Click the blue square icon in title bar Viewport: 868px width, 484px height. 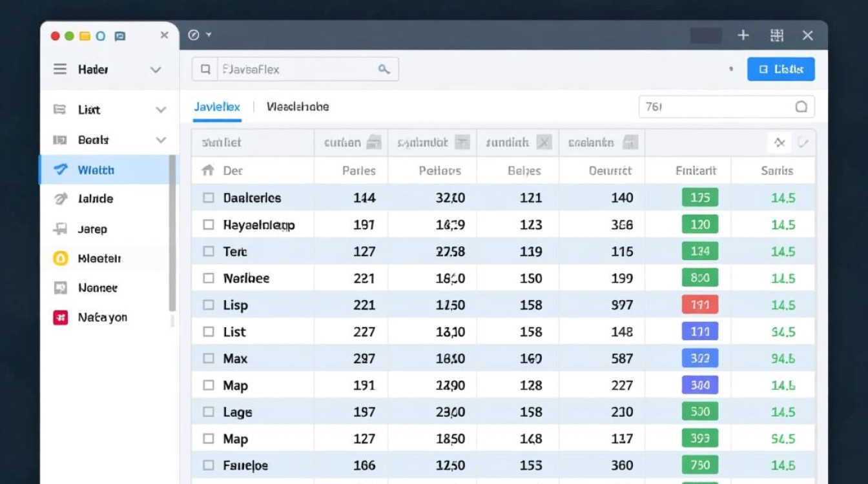tap(119, 36)
